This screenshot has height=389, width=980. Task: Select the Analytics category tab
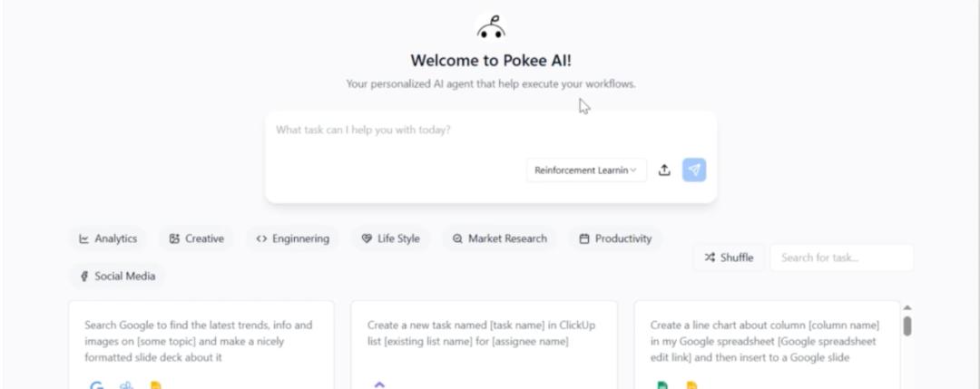click(107, 238)
